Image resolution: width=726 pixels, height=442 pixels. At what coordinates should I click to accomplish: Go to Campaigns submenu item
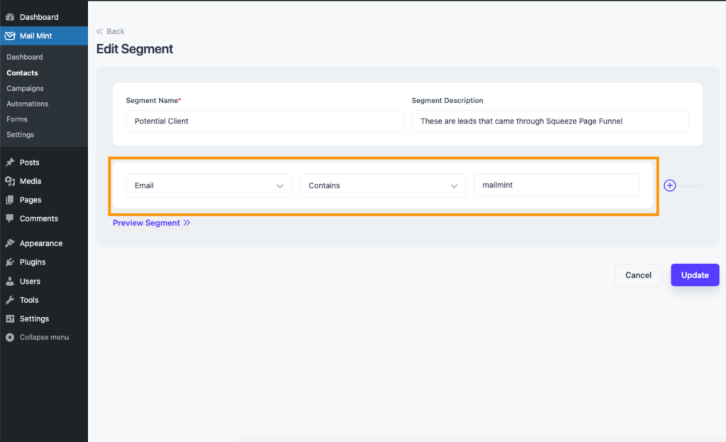tap(25, 88)
